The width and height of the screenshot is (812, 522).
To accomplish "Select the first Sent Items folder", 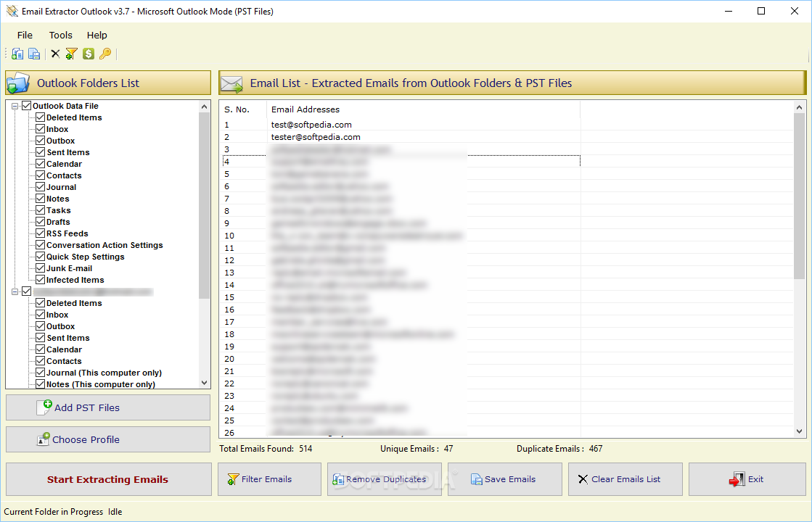I will [67, 152].
